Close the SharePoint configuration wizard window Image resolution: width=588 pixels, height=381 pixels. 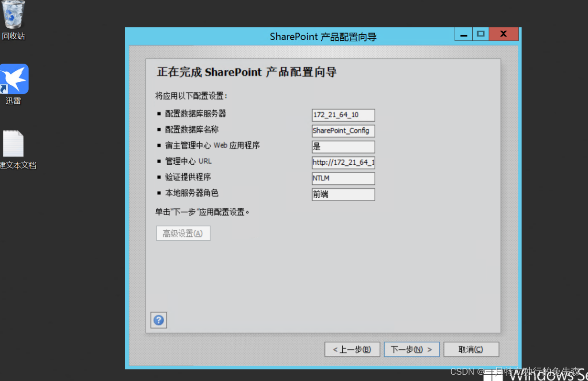(504, 34)
